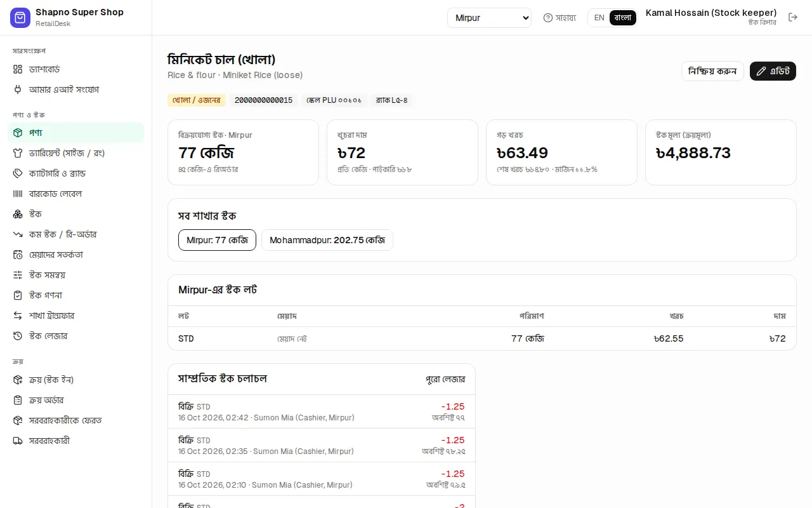Open the ভ্যারিয়েন্ট shirt icon
The width and height of the screenshot is (812, 508).
[x=18, y=153]
